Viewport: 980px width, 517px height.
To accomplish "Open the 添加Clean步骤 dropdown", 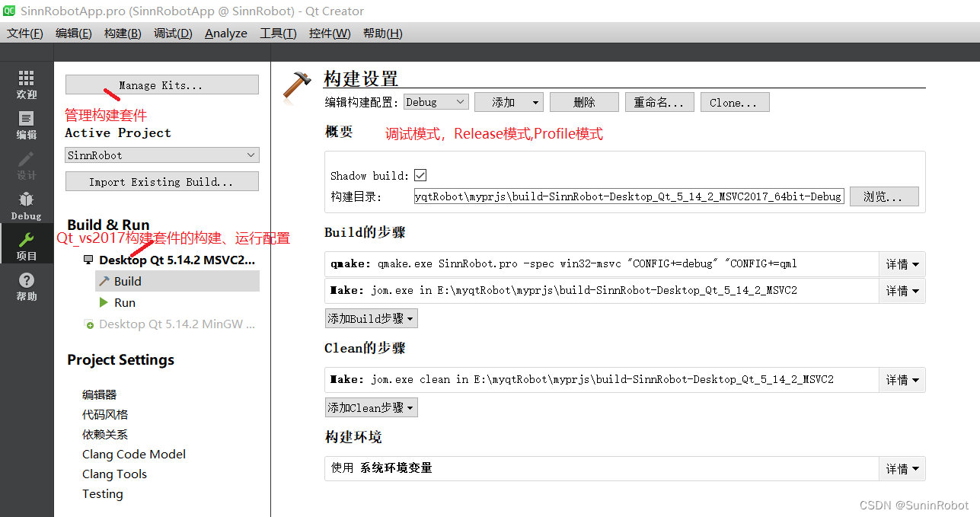I will tap(372, 407).
